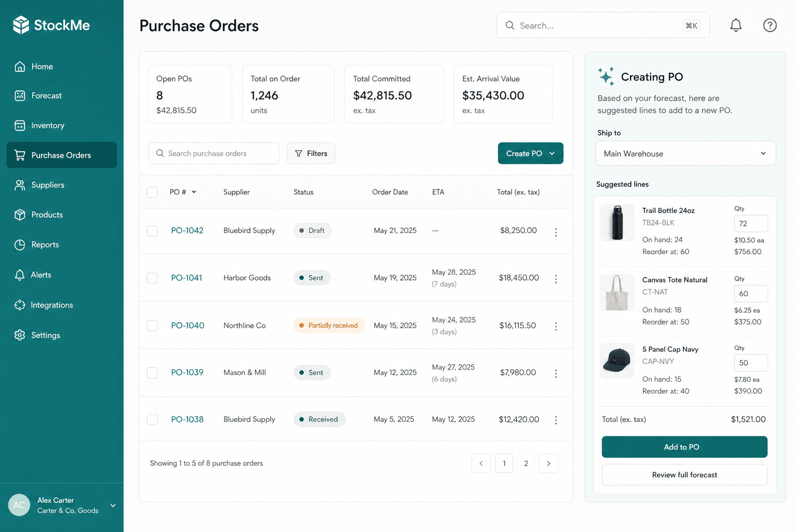Click the Purchase Orders cart icon
798x532 pixels.
[20, 155]
